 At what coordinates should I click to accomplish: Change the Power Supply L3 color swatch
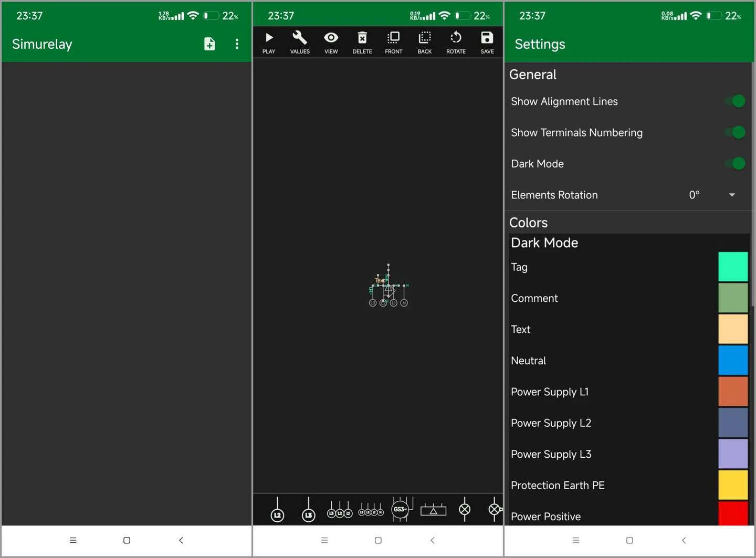coord(733,454)
